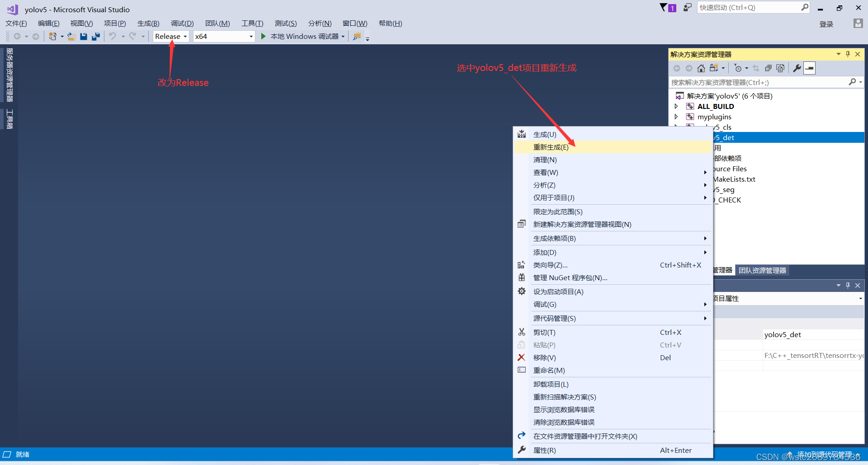Click the Show All Files icon in Solution Explorer
868x465 pixels.
(x=780, y=68)
